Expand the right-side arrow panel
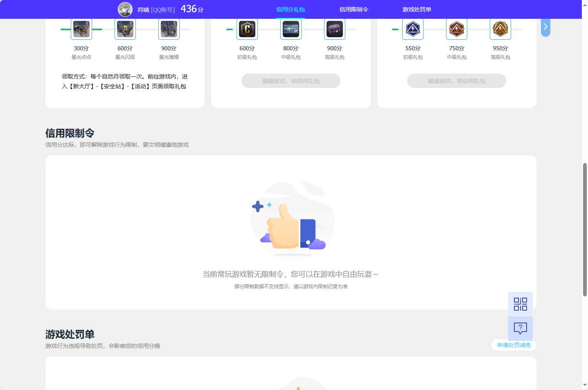The image size is (588, 390). 545,27
